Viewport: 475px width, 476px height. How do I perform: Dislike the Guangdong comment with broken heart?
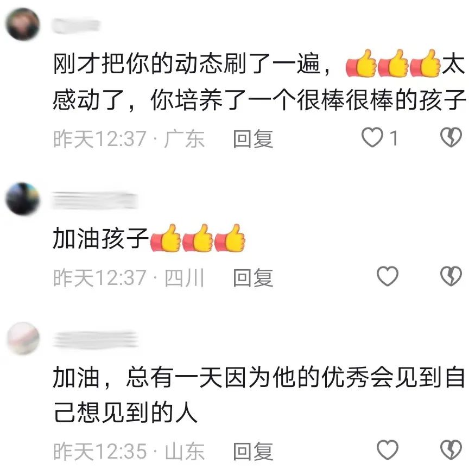[451, 137]
